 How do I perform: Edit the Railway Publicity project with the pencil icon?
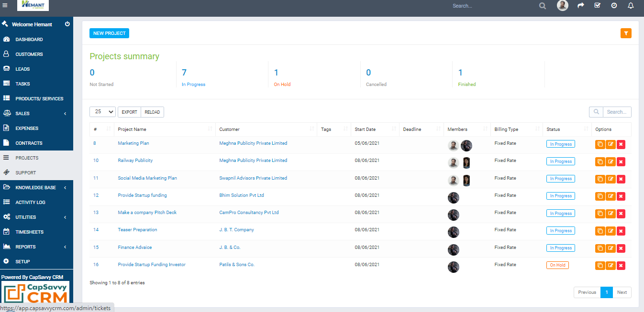pyautogui.click(x=611, y=161)
